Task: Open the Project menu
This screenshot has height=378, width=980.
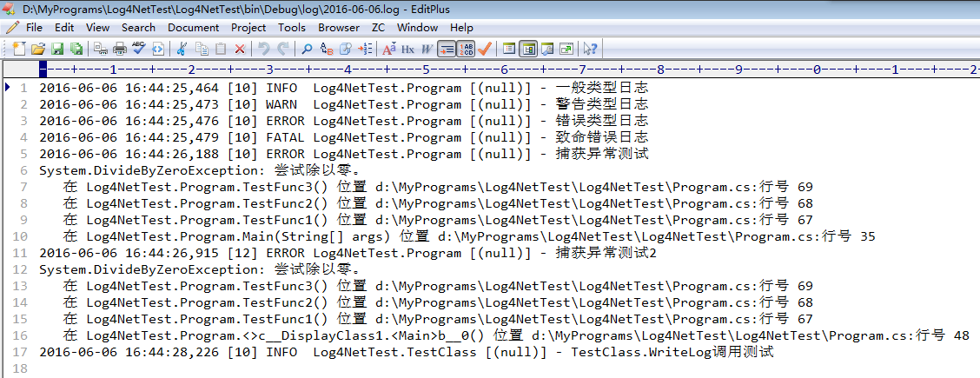Action: (x=248, y=28)
